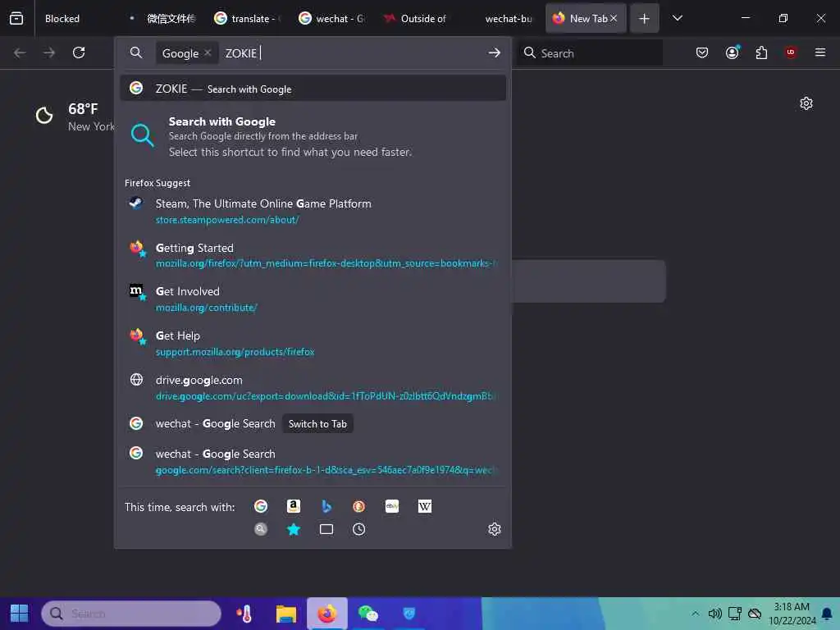Open the 68°F New York weather widget
The width and height of the screenshot is (840, 630).
click(x=74, y=116)
